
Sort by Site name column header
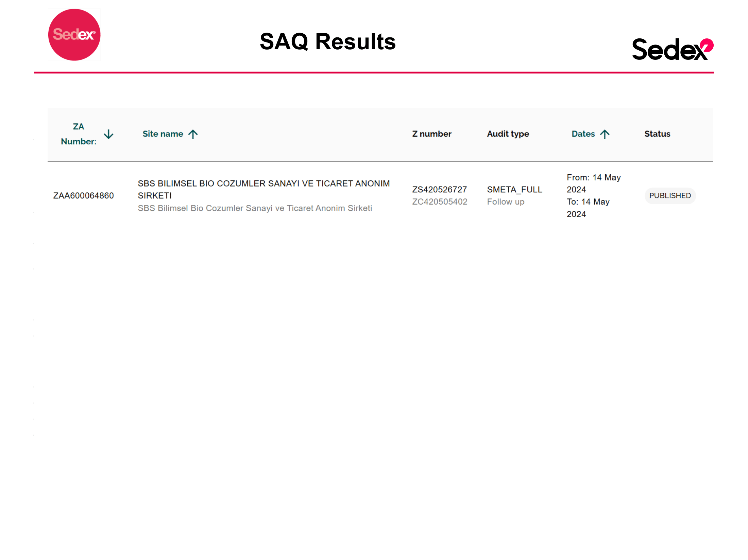pos(163,134)
